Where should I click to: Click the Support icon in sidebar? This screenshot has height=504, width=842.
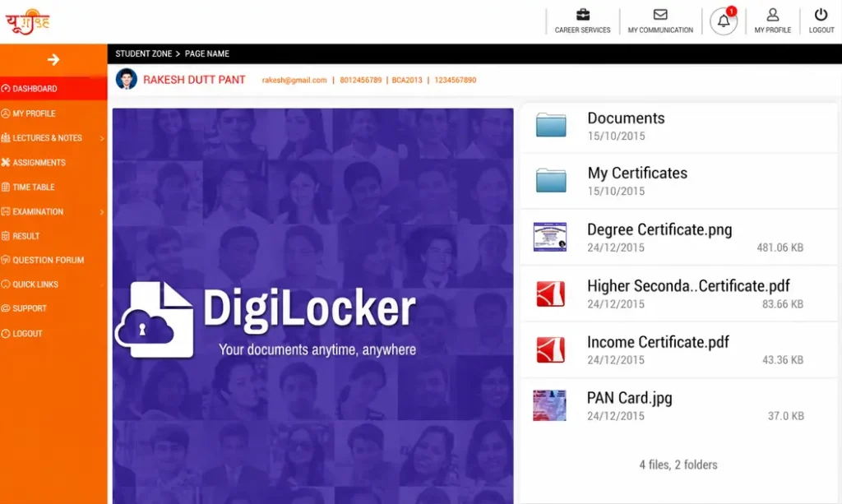6,308
